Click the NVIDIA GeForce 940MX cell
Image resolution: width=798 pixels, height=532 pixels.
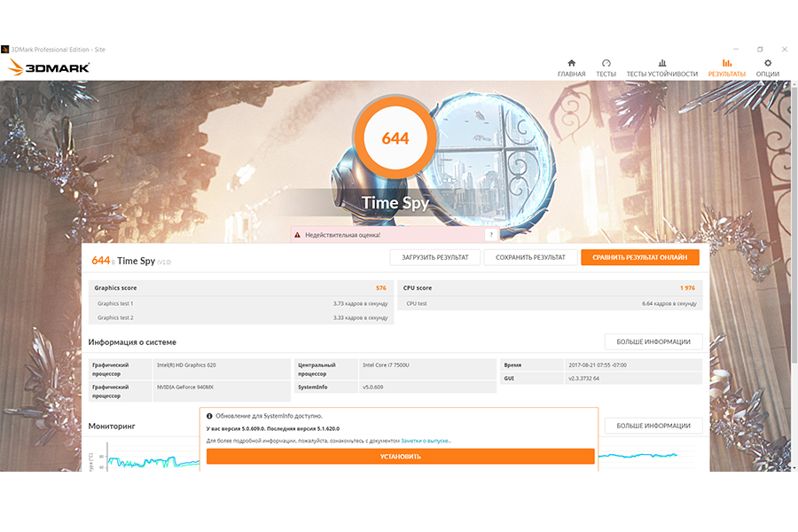coord(222,391)
